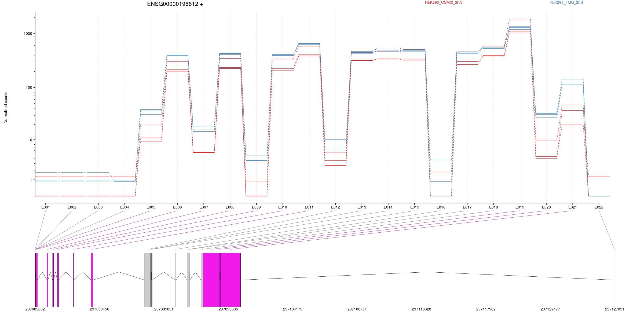Click the Normalized counts axis label

6,108
